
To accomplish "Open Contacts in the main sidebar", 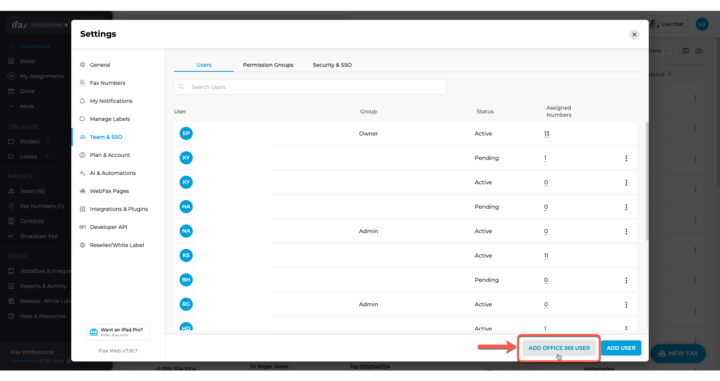I will [31, 221].
